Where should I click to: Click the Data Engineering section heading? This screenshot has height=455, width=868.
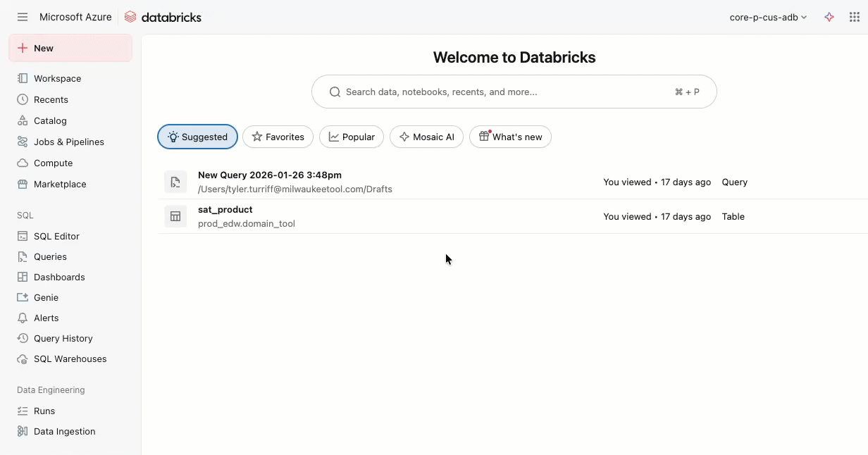51,389
